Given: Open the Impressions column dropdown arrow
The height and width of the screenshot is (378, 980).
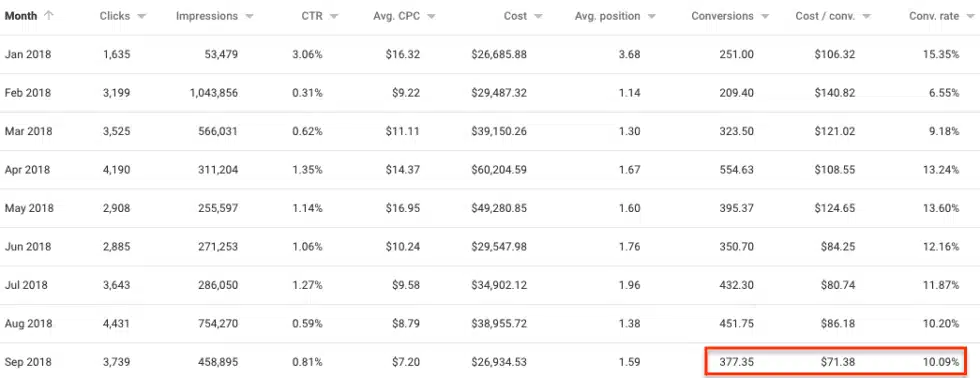Looking at the screenshot, I should 249,17.
